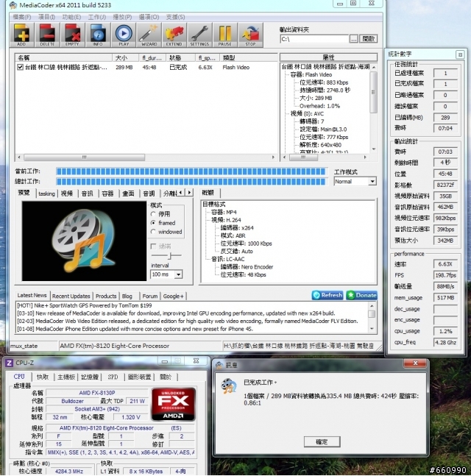Click the 開啟 output folder button
This screenshot has height=476, width=471.
(x=368, y=39)
